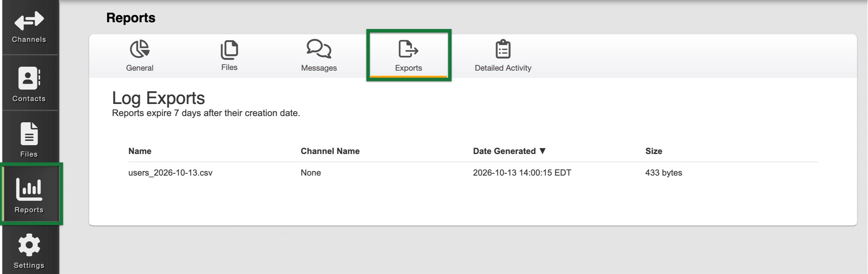Switch to the Files reports tab
The height and width of the screenshot is (274, 868).
(229, 56)
